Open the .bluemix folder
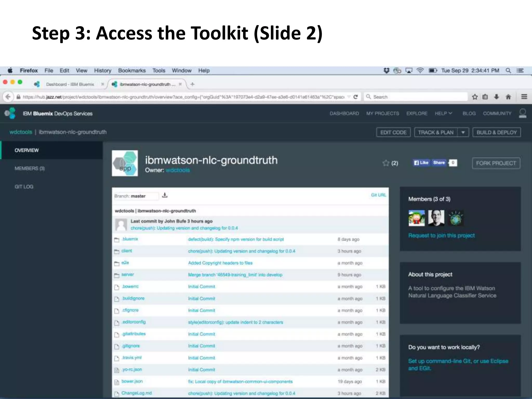Viewport: 532px width, 399px height. point(130,239)
